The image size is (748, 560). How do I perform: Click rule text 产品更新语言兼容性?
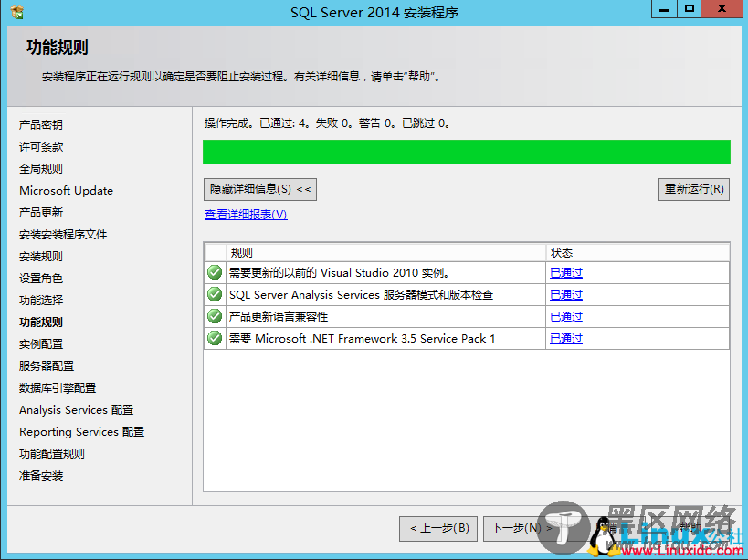[x=279, y=317]
